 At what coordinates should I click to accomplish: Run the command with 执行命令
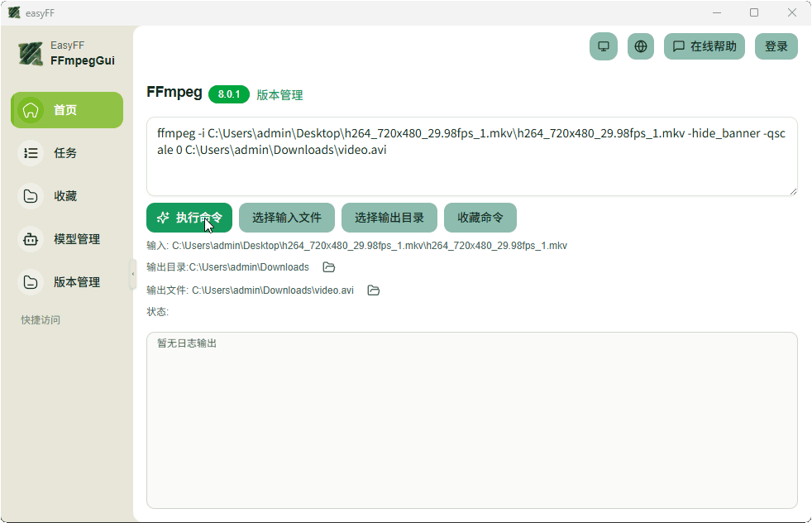pyautogui.click(x=189, y=218)
